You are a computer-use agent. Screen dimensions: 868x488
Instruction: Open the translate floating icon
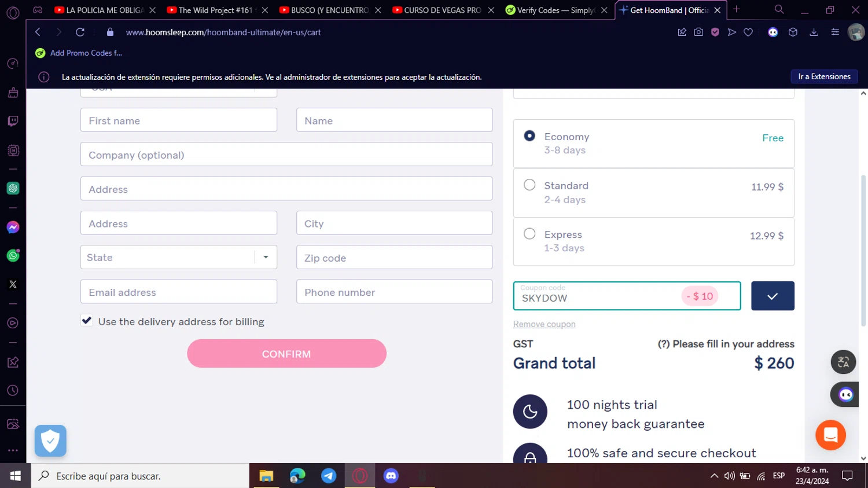pos(843,362)
